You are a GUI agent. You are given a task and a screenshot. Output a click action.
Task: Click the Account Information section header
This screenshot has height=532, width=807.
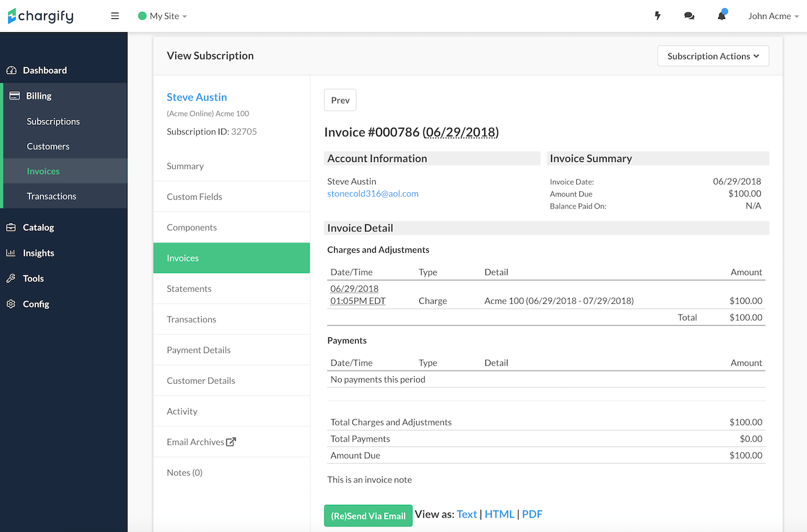pyautogui.click(x=432, y=158)
